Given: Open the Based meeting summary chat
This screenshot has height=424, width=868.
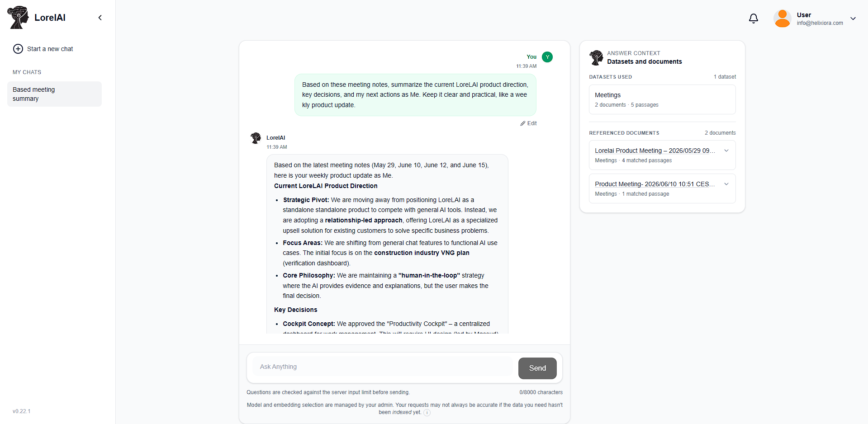Looking at the screenshot, I should pyautogui.click(x=54, y=94).
